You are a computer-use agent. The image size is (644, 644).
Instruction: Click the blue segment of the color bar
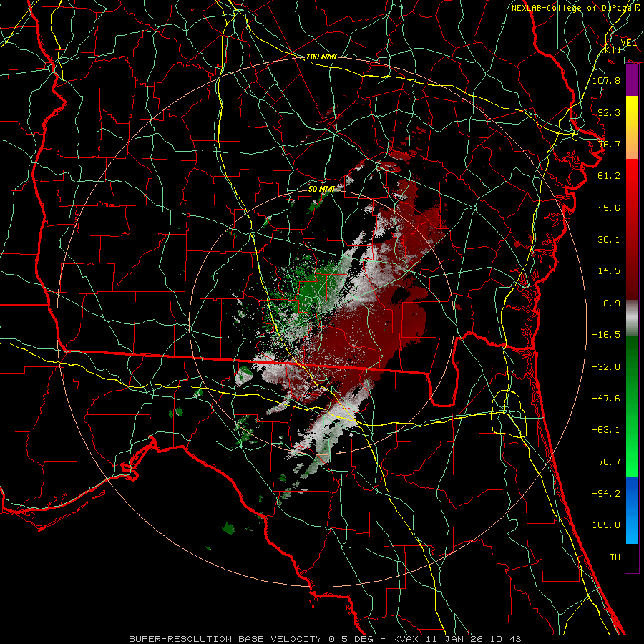(632, 510)
